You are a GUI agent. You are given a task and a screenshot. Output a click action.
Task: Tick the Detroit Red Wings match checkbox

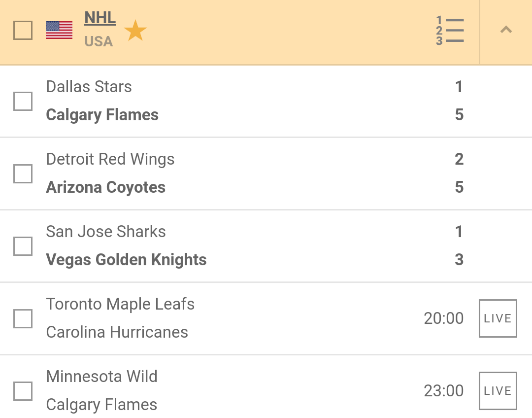point(23,174)
